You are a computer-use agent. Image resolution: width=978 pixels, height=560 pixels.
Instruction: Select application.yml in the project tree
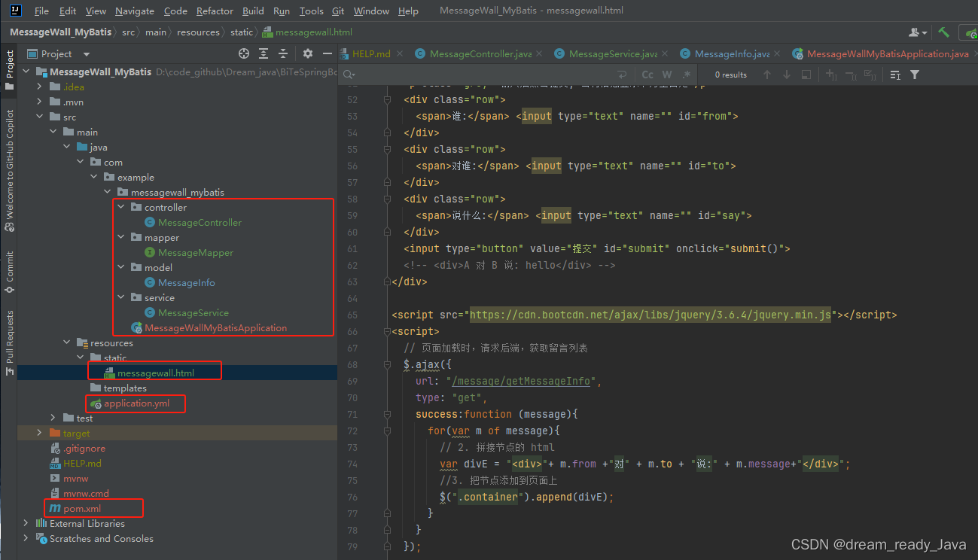136,403
